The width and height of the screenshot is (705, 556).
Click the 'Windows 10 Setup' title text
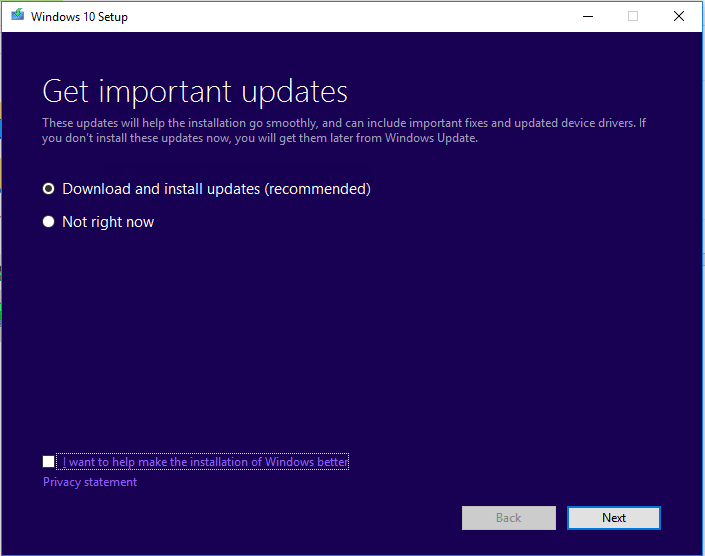80,17
